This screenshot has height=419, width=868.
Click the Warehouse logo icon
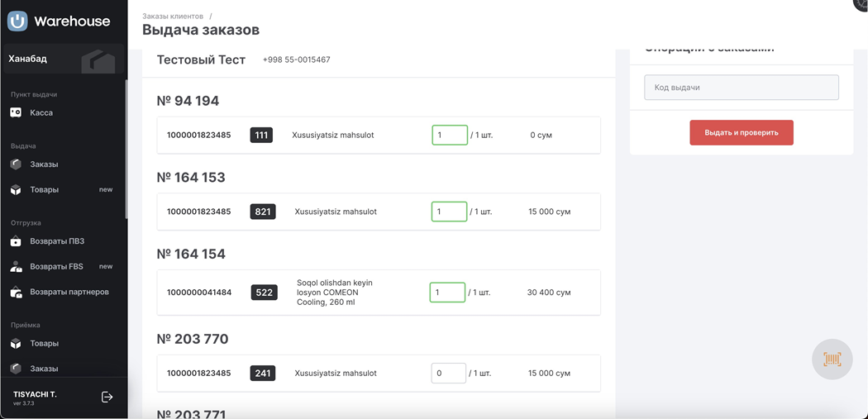tap(17, 21)
